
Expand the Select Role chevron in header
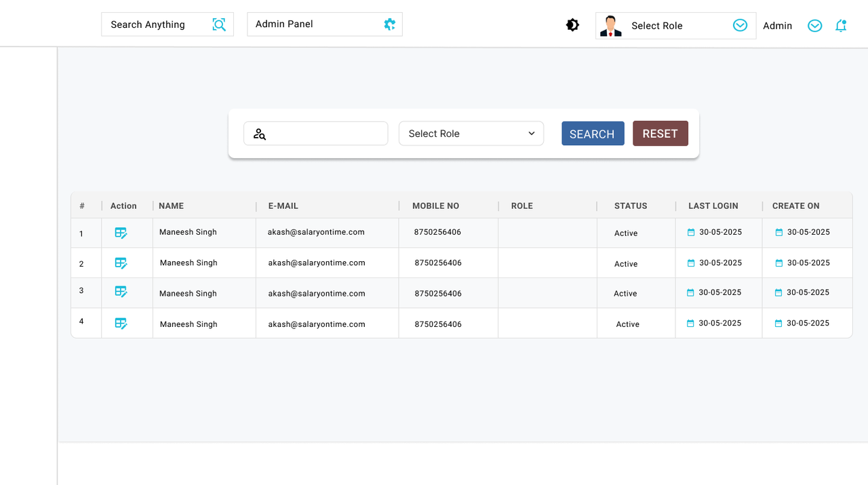point(739,24)
